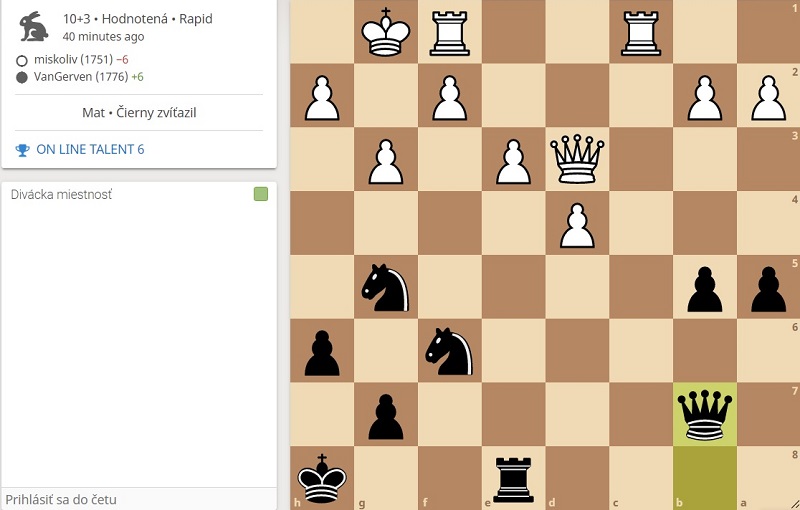Screen dimensions: 800x510
Task: Select the white queen on d3
Action: (x=577, y=159)
